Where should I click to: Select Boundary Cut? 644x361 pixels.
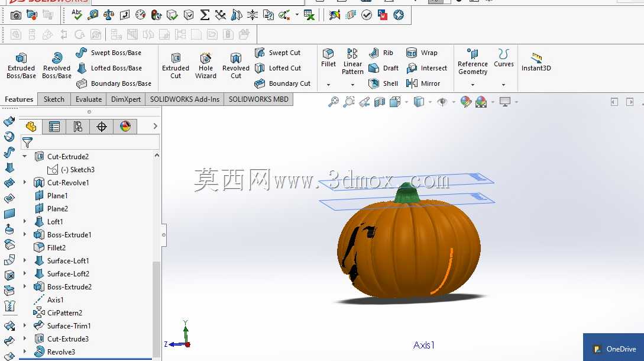[x=282, y=83]
